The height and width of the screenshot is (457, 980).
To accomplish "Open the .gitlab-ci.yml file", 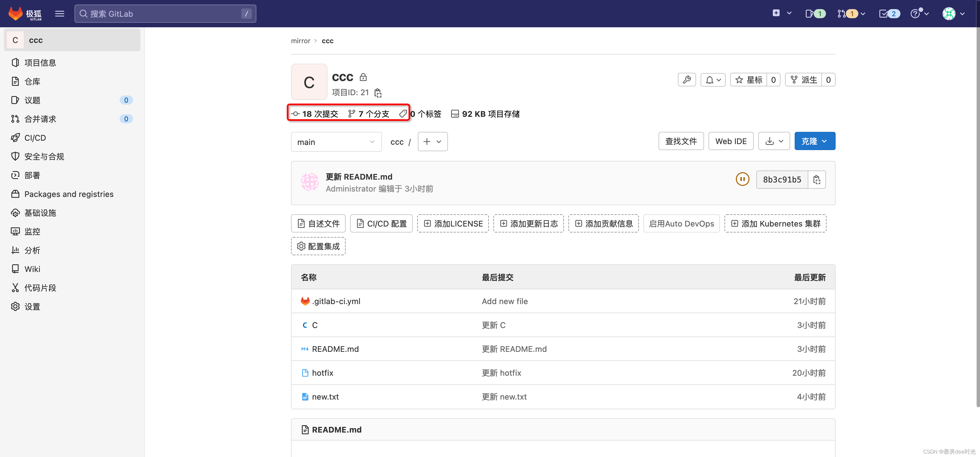I will click(x=336, y=301).
